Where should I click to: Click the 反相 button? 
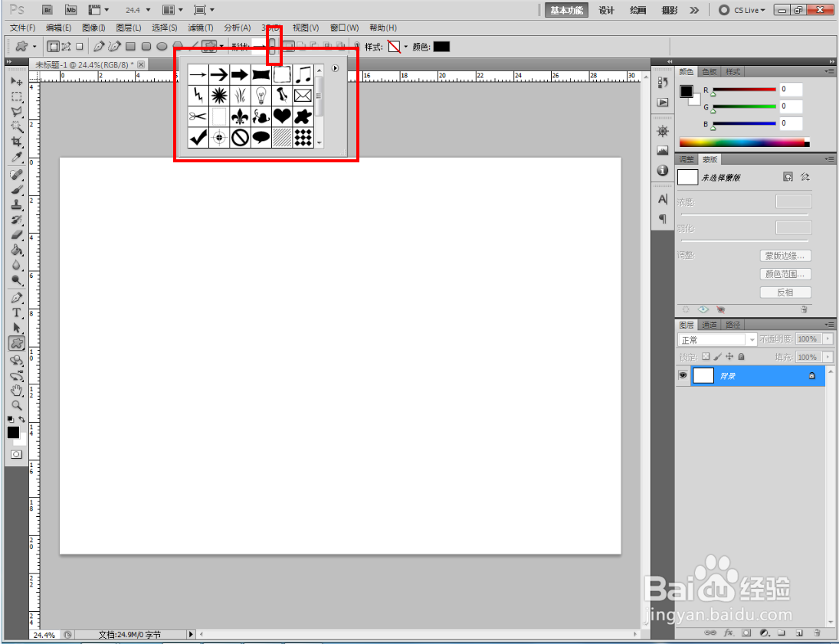pyautogui.click(x=785, y=292)
